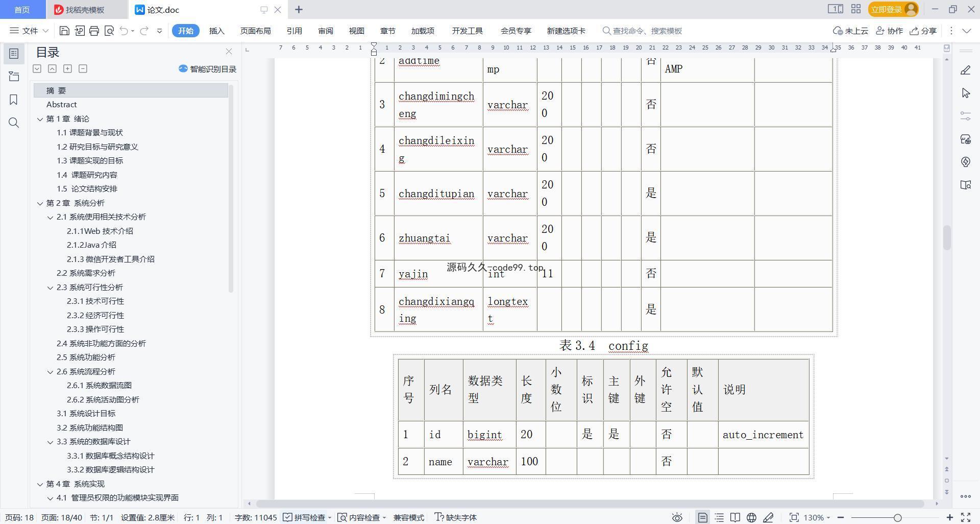Click the zoom-in plus icon

pos(949,517)
